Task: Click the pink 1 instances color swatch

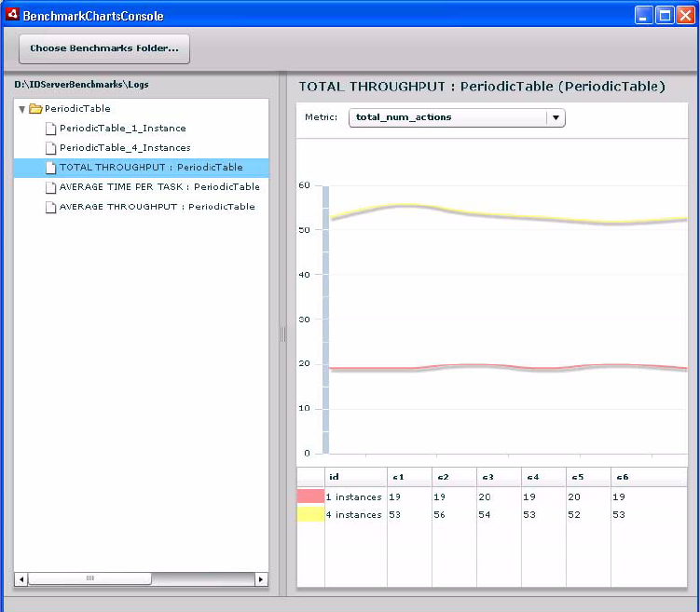Action: [x=310, y=497]
